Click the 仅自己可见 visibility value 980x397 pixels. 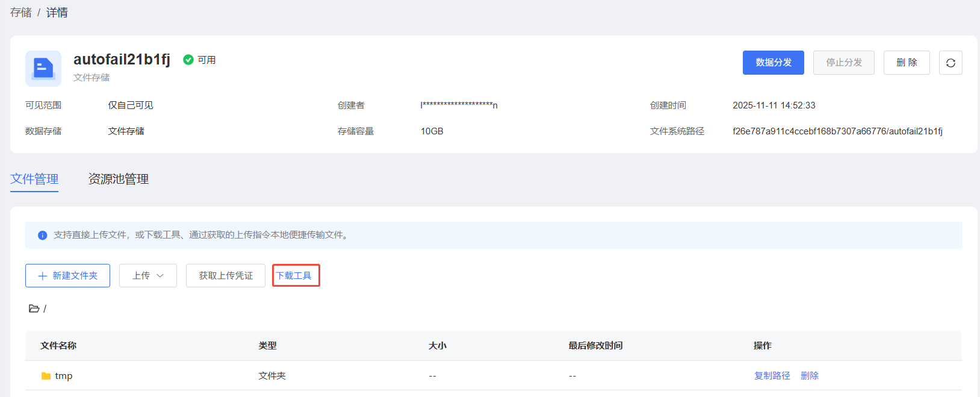tap(131, 105)
